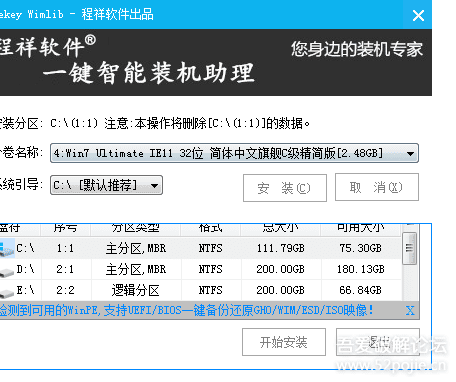
Task: Click 200.00GB in the D:\ row
Action: tap(280, 269)
